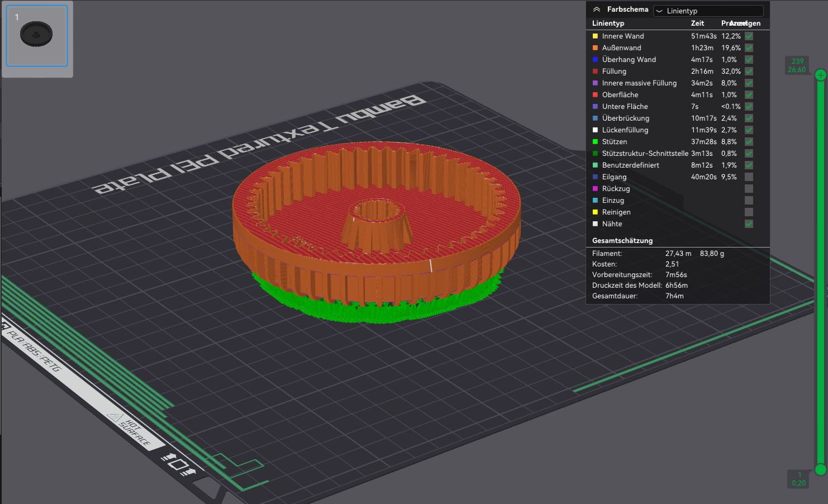The height and width of the screenshot is (504, 828).
Task: Select plate 1 thumbnail
Action: click(x=37, y=36)
